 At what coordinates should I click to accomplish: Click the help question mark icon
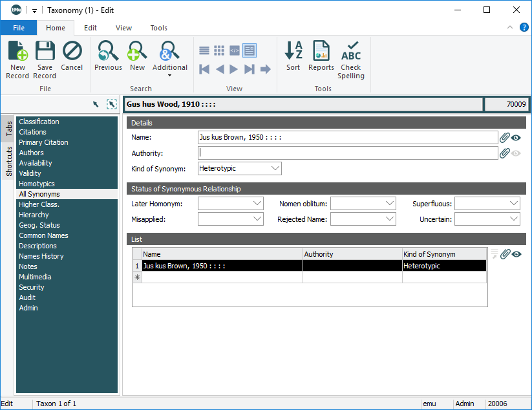click(x=524, y=28)
